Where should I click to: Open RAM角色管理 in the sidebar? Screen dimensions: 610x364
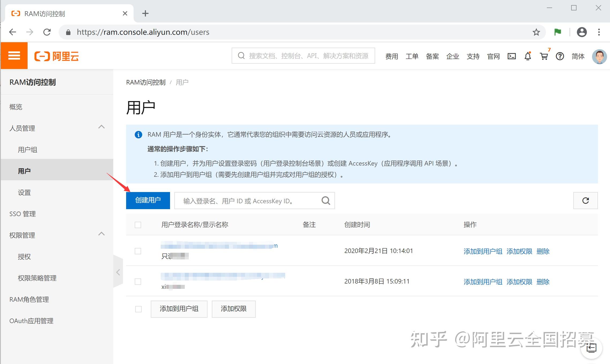29,300
